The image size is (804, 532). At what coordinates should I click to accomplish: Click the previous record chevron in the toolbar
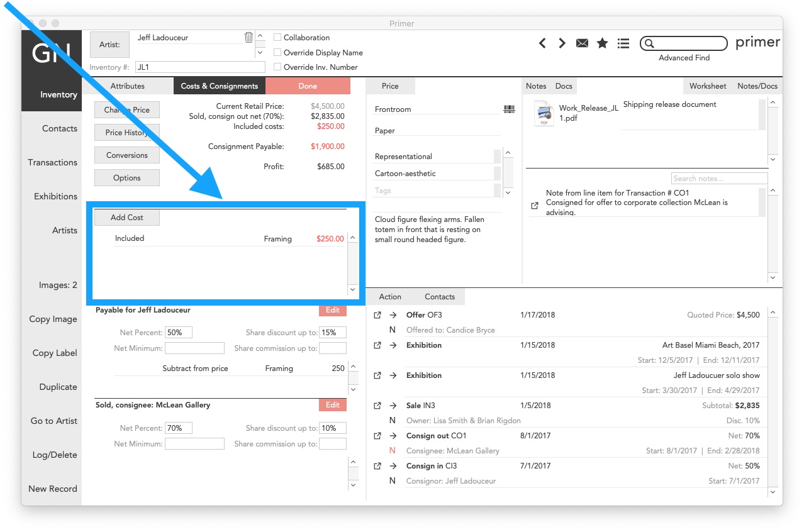click(542, 43)
